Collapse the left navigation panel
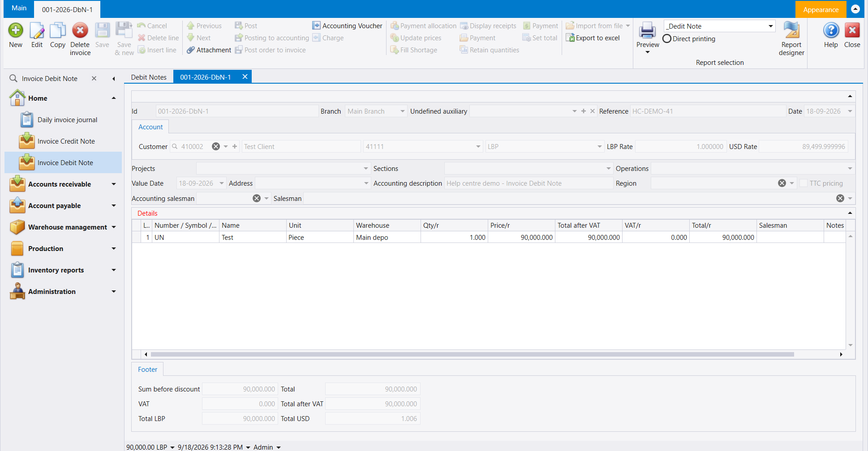The height and width of the screenshot is (451, 868). tap(114, 79)
